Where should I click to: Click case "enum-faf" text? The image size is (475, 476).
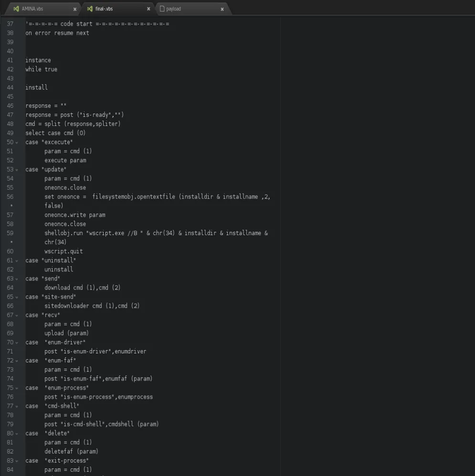(51, 361)
